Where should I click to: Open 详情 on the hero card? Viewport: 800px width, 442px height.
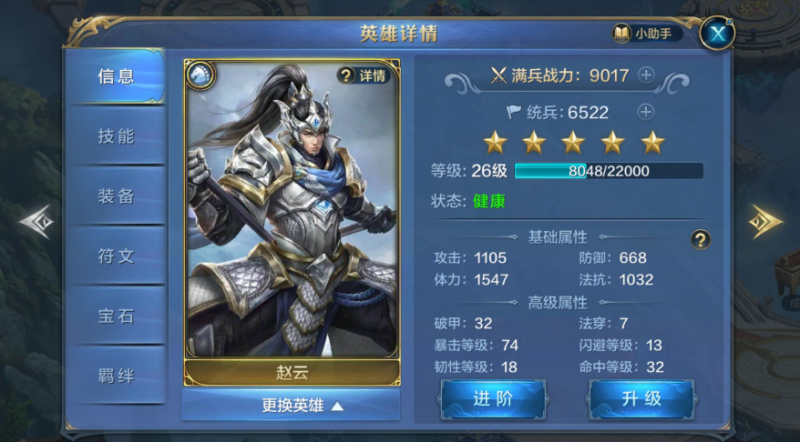364,76
